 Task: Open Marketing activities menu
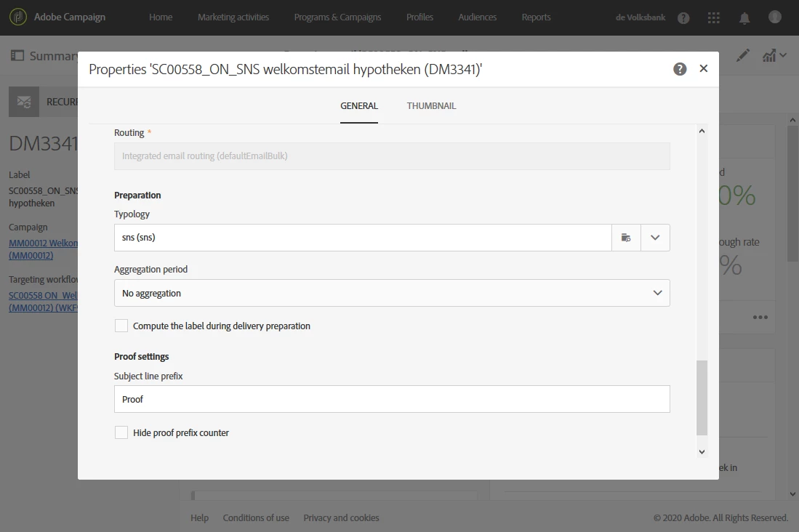coord(233,17)
